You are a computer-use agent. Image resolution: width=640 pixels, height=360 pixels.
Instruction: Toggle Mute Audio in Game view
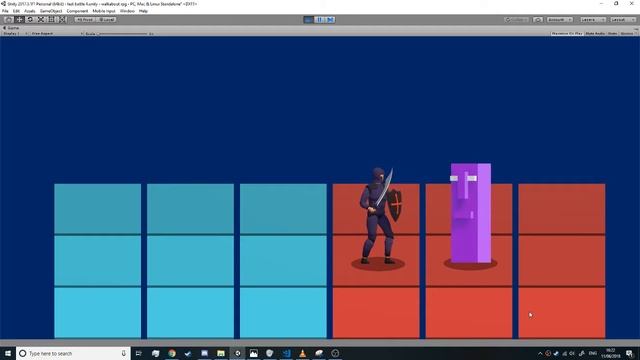pos(595,33)
